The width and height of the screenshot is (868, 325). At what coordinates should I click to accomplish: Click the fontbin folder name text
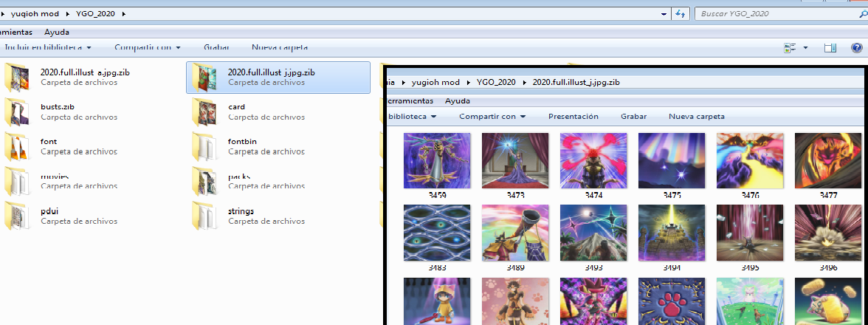(242, 142)
